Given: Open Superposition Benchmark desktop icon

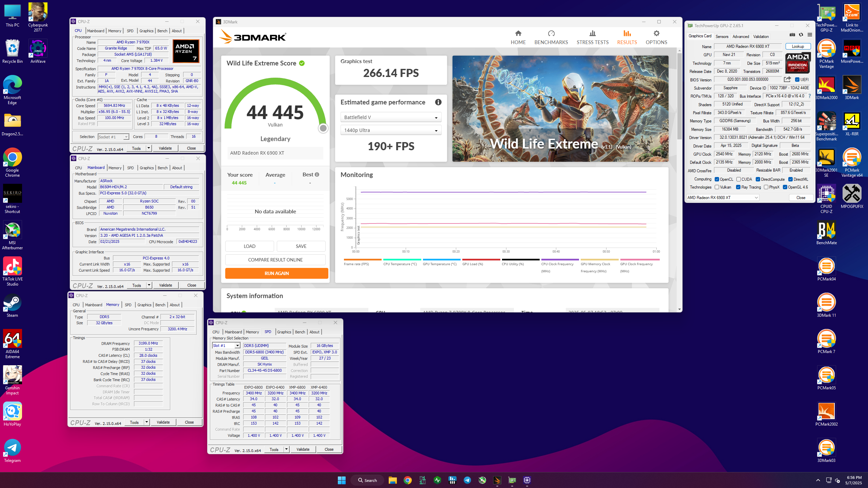Looking at the screenshot, I should coord(826,126).
